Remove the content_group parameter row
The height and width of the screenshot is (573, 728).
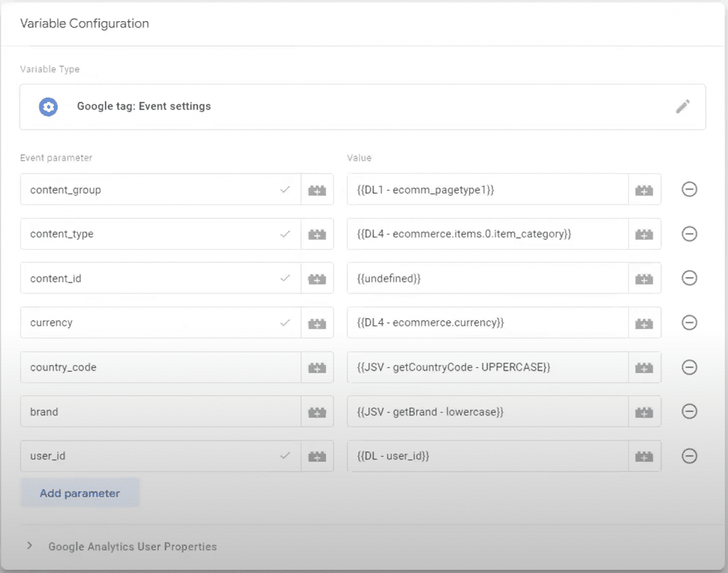689,189
